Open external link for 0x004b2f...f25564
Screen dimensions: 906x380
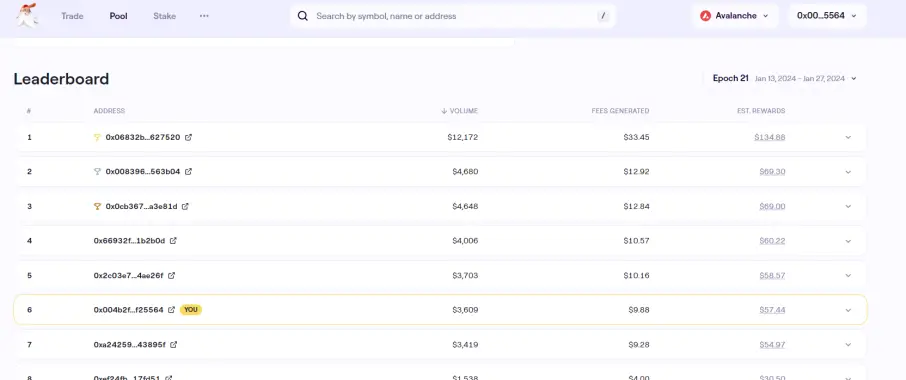point(172,310)
